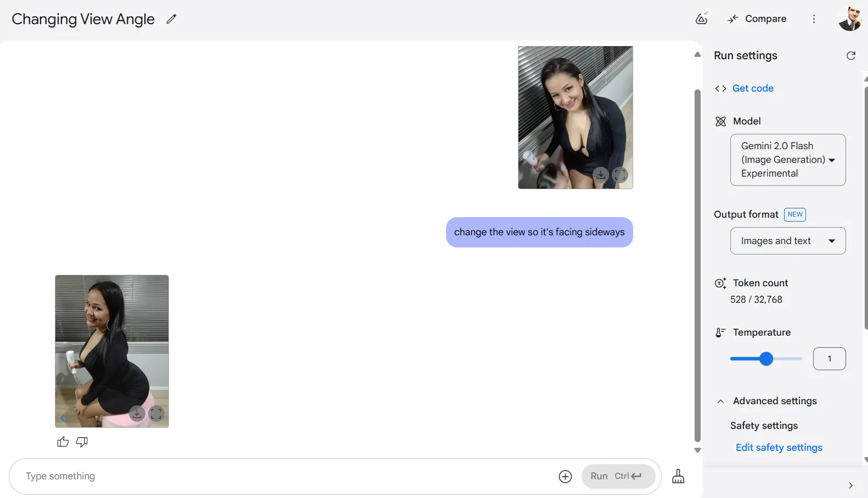
Task: Clear chat with the broom icon
Action: (678, 476)
